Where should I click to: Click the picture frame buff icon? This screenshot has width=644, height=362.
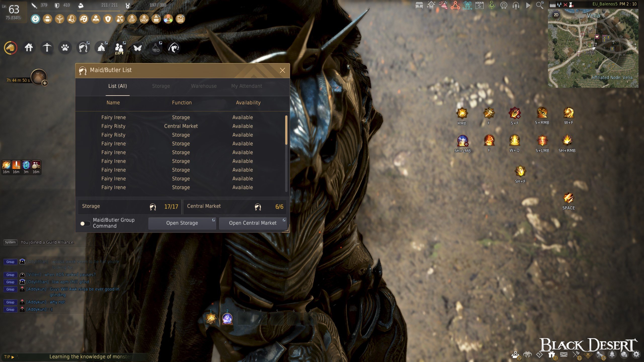(x=180, y=19)
